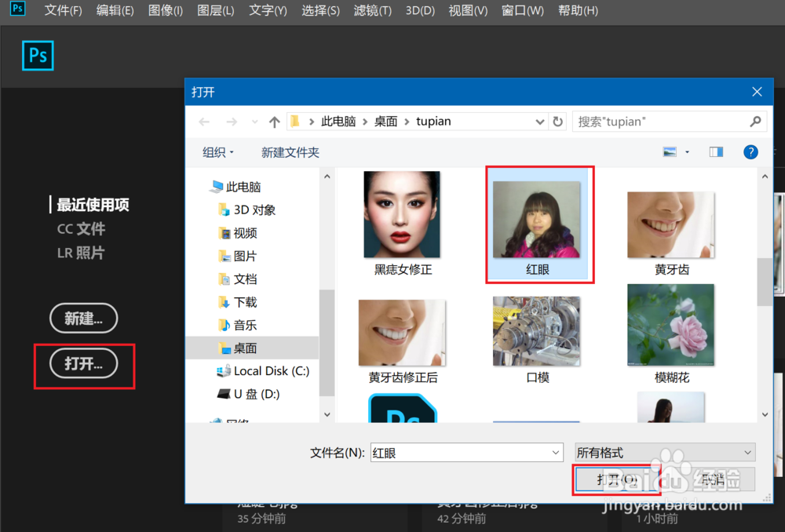
Task: Go up one folder level
Action: click(274, 122)
